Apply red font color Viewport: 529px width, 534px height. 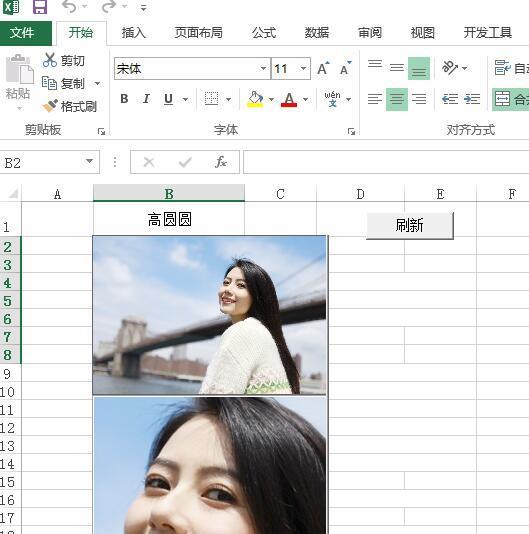point(289,99)
